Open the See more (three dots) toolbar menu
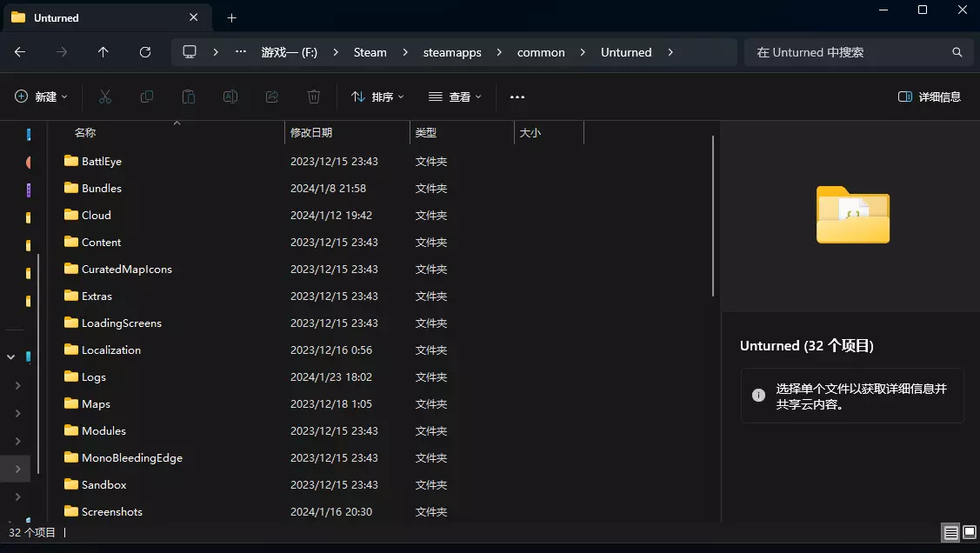This screenshot has height=553, width=980. pyautogui.click(x=517, y=97)
